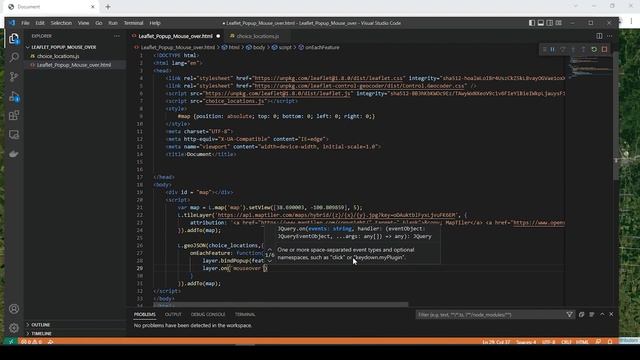Close the bottom panel
Image resolution: width=640 pixels, height=360 pixels.
point(611,314)
